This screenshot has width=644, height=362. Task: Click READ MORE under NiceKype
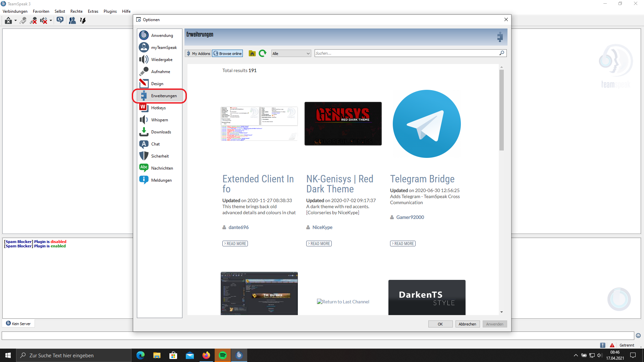coord(319,243)
